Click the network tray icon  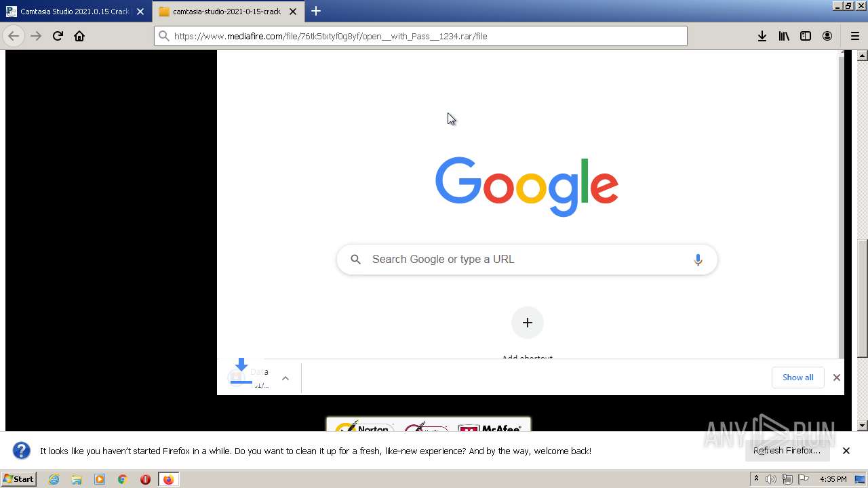(787, 479)
